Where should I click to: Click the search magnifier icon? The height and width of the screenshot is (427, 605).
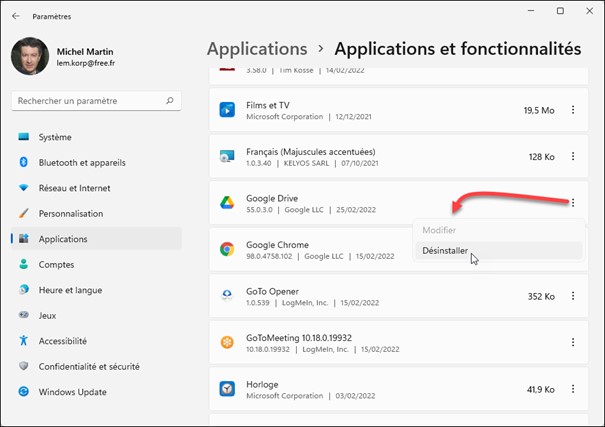click(x=170, y=101)
